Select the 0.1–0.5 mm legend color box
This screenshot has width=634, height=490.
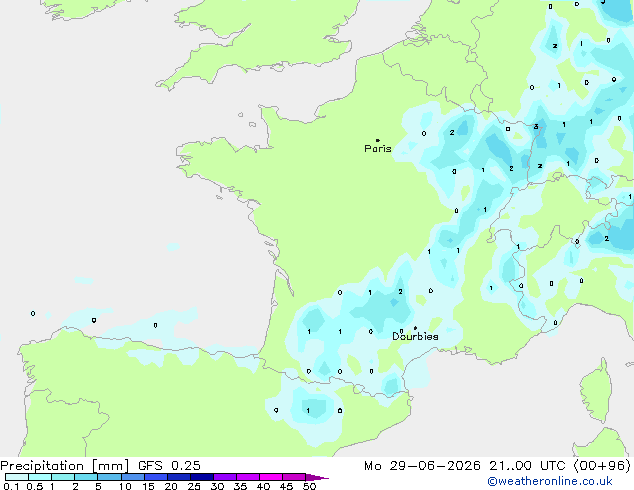pyautogui.click(x=17, y=477)
